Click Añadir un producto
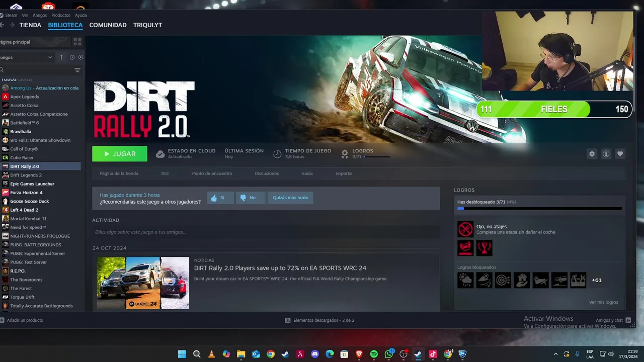This screenshot has width=644, height=362. pos(22,320)
